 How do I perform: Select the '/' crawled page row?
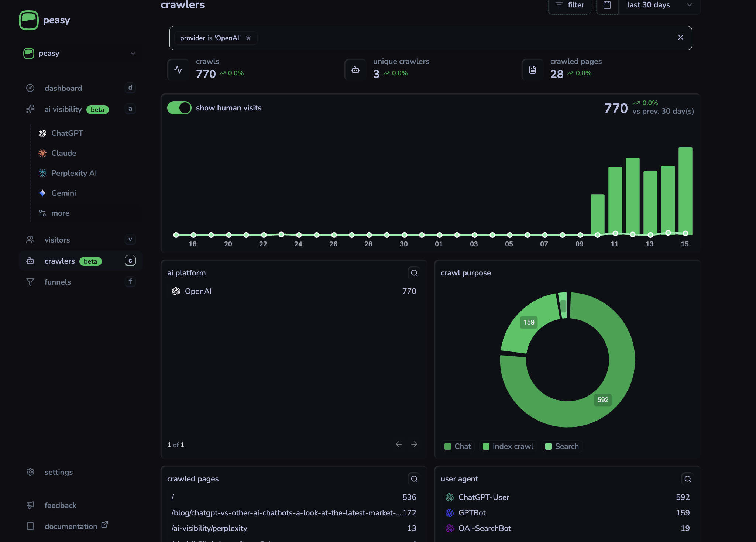(x=294, y=497)
